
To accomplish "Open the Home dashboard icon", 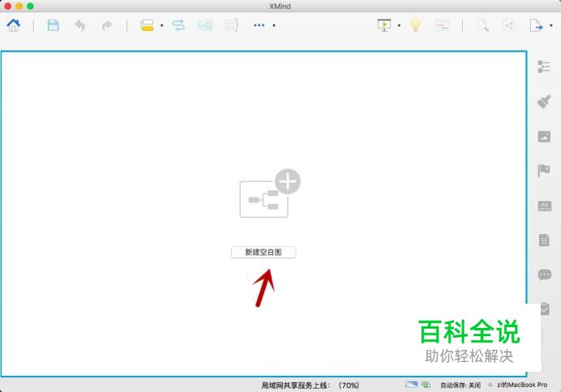I will click(14, 25).
